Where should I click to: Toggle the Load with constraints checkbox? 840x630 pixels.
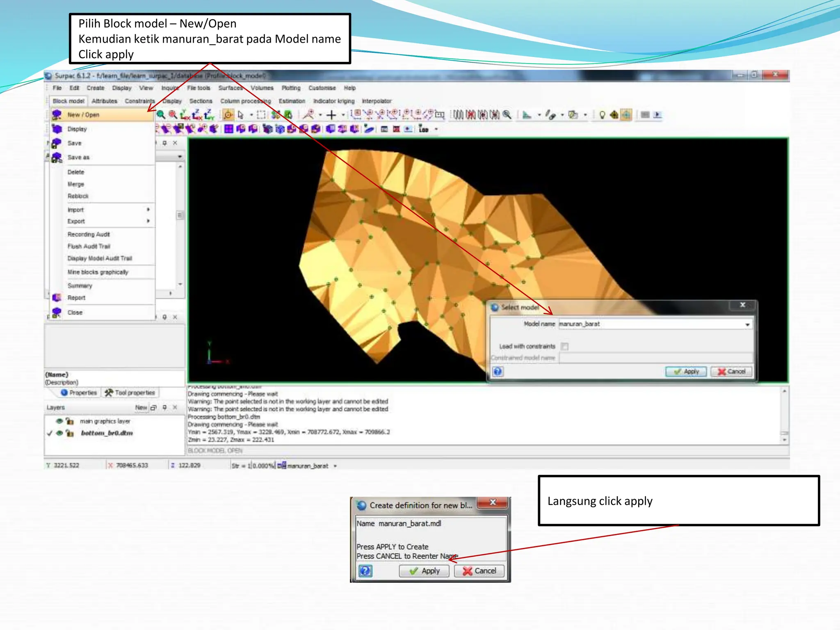[x=565, y=346]
